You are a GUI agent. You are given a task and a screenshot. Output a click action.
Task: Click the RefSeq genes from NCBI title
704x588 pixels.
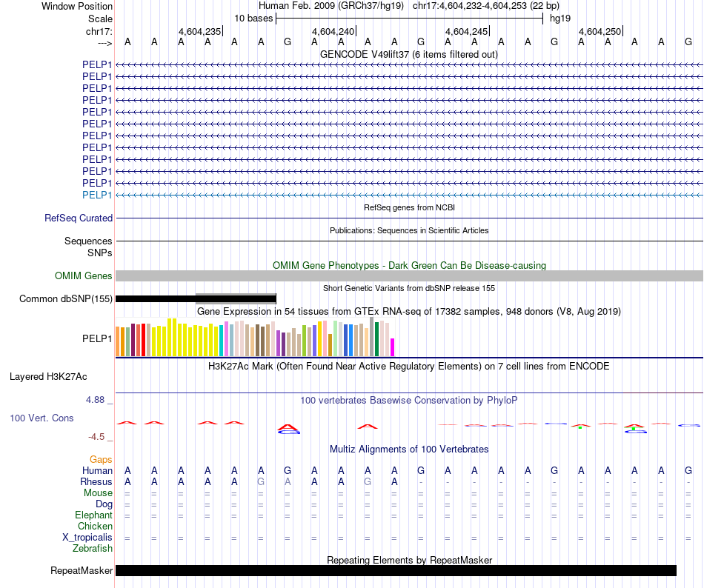point(409,207)
